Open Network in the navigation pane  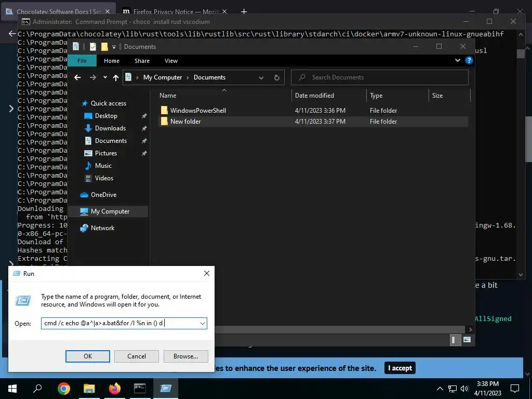click(102, 228)
